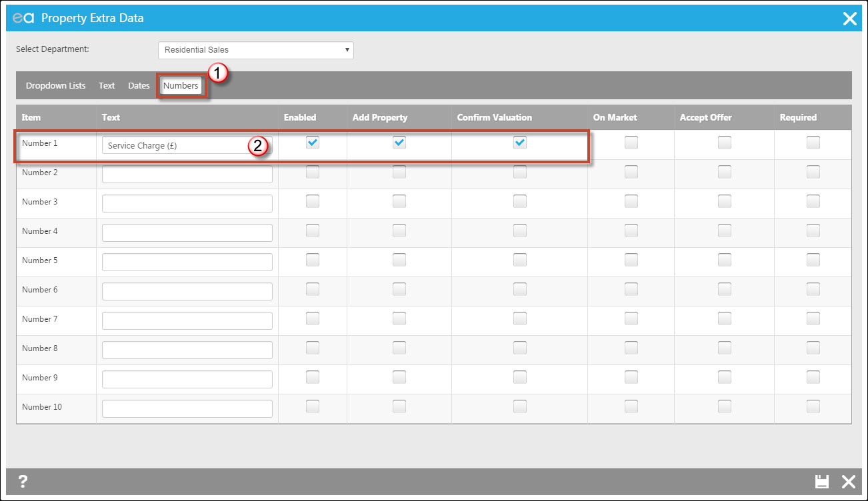This screenshot has height=501, width=868.
Task: Check Confirm Valuation for Number 4
Action: pyautogui.click(x=520, y=231)
